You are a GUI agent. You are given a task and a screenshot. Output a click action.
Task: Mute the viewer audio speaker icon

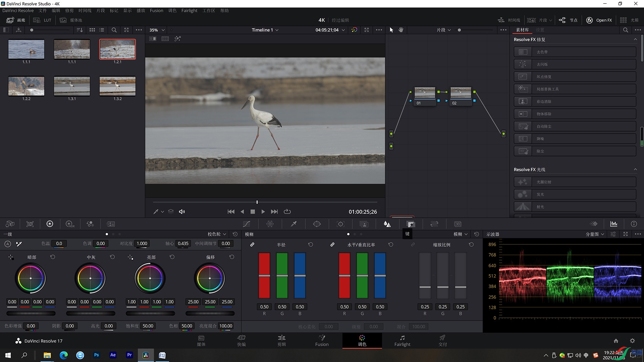(x=182, y=212)
